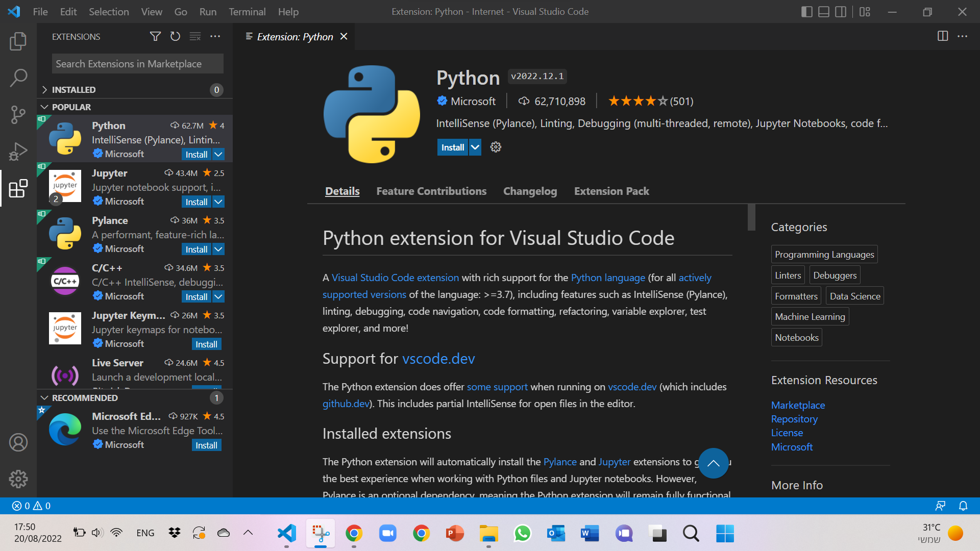Toggle Panel layout icon
The width and height of the screenshot is (980, 551).
pos(824,12)
